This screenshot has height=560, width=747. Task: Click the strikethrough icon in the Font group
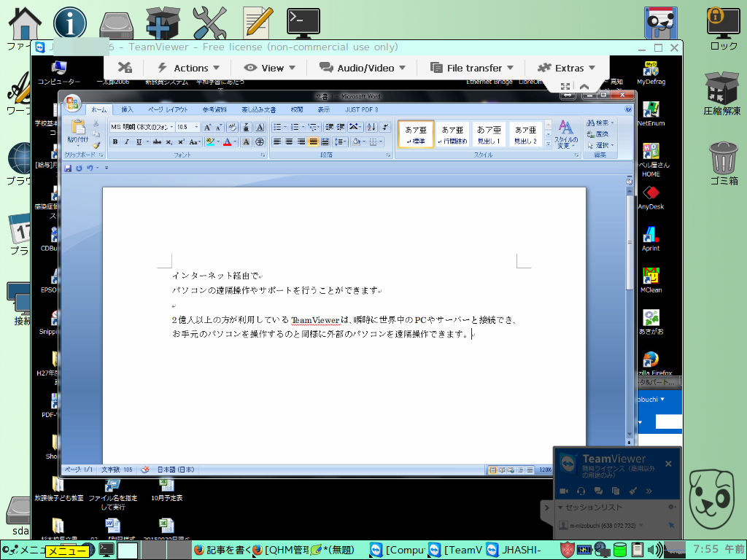pos(157,142)
